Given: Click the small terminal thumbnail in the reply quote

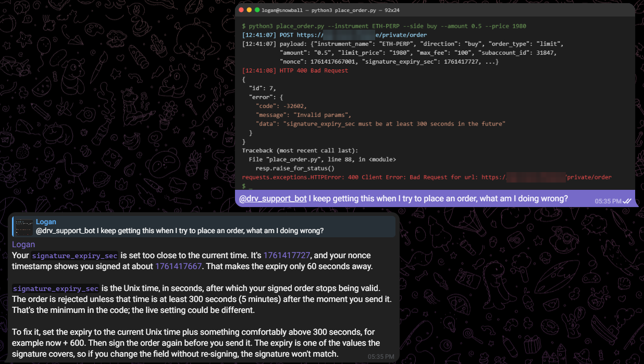Looking at the screenshot, I should tap(24, 226).
